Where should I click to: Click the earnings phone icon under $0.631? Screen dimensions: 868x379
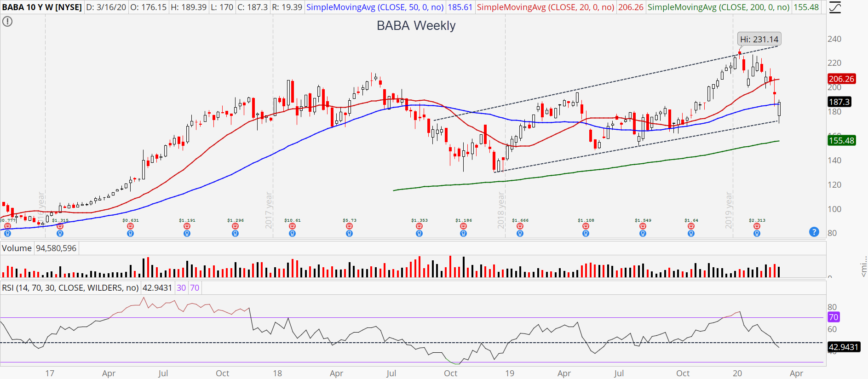pyautogui.click(x=130, y=226)
